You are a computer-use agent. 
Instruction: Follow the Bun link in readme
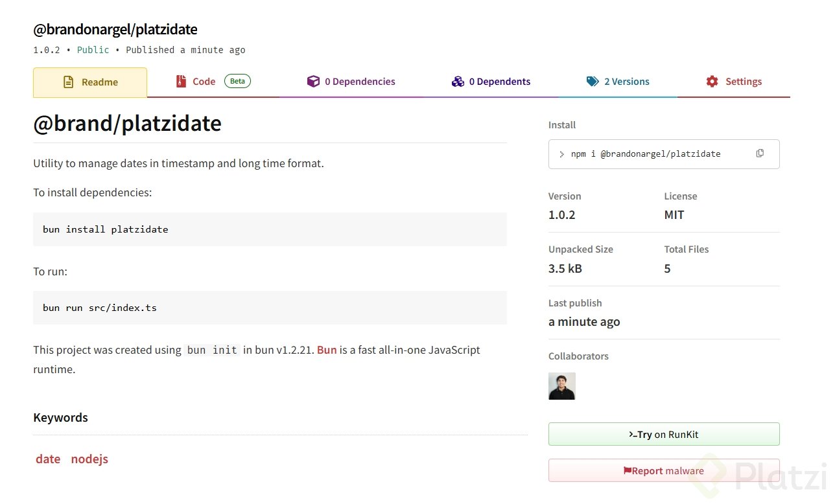327,350
